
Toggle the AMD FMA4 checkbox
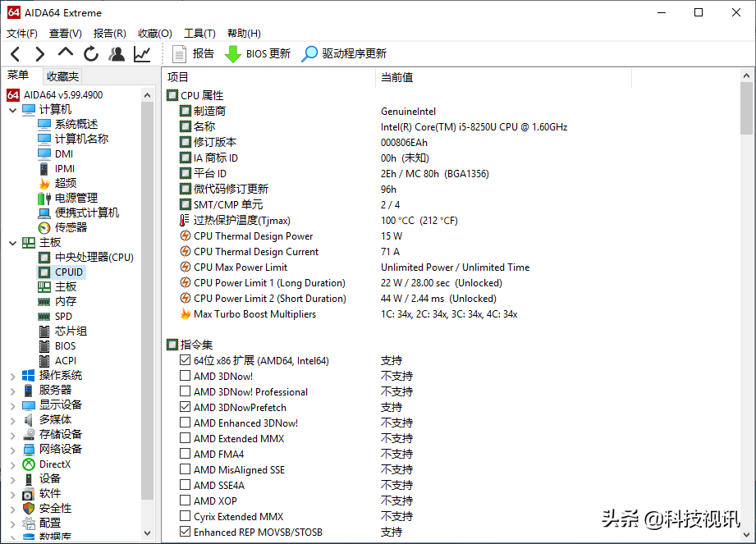(x=185, y=455)
